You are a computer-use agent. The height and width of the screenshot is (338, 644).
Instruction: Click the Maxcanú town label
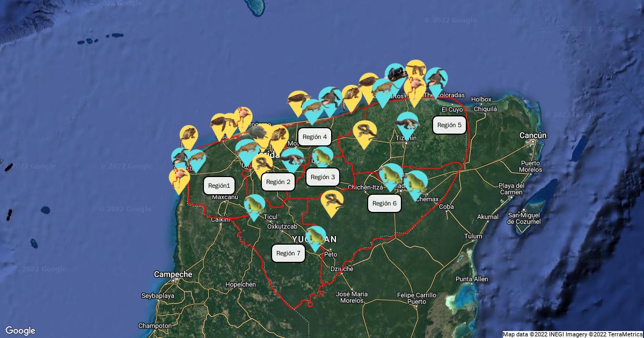coord(225,197)
